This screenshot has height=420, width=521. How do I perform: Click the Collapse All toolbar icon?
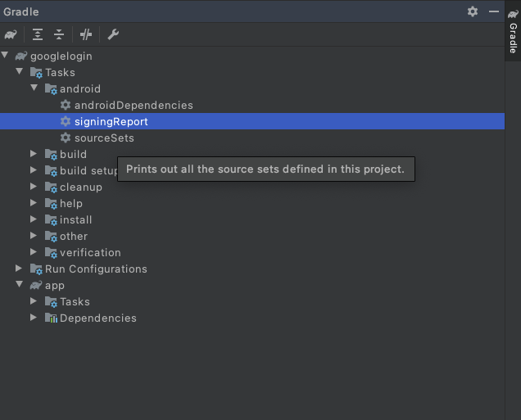tap(59, 34)
